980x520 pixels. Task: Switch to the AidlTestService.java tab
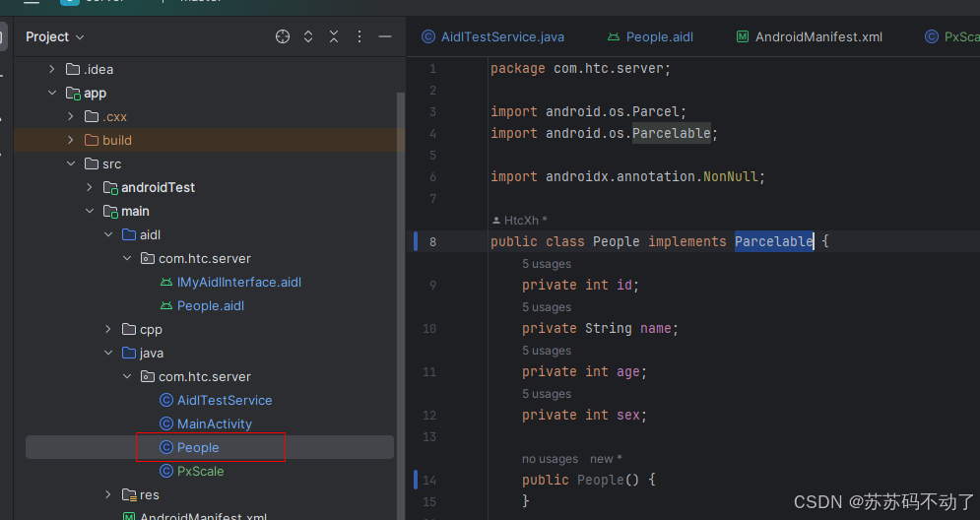pos(492,36)
